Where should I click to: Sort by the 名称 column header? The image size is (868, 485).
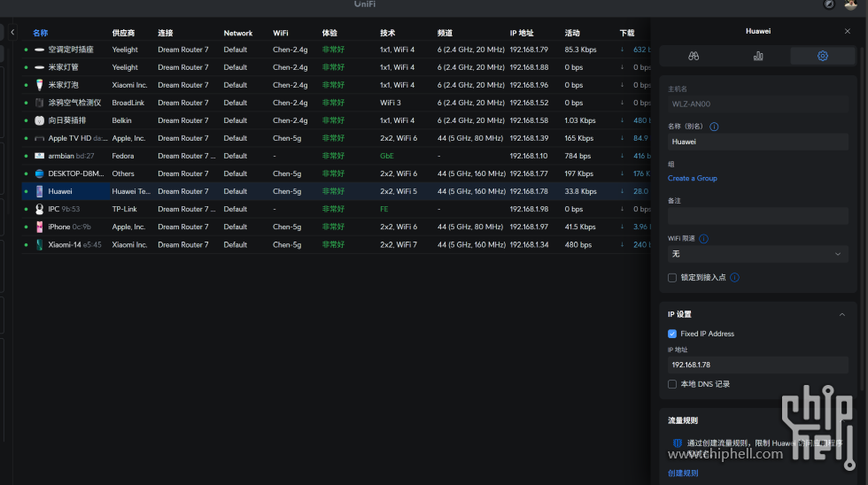[41, 33]
